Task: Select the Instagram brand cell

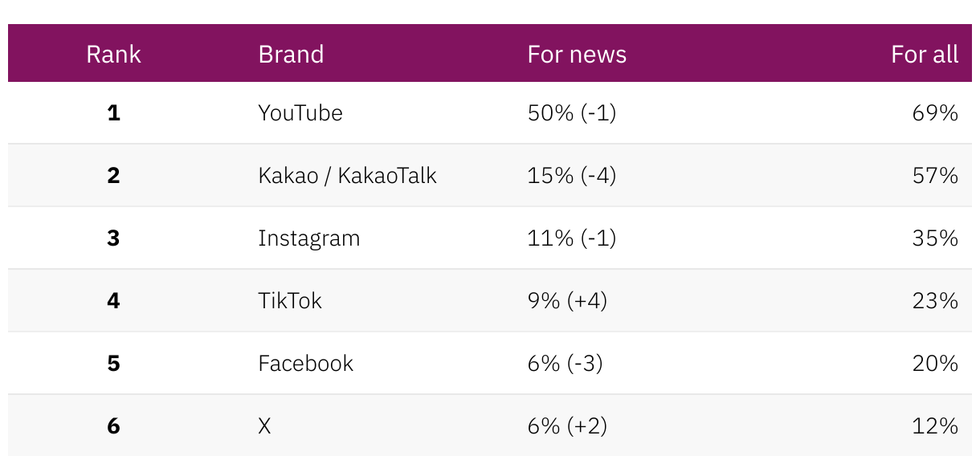Action: [x=308, y=238]
